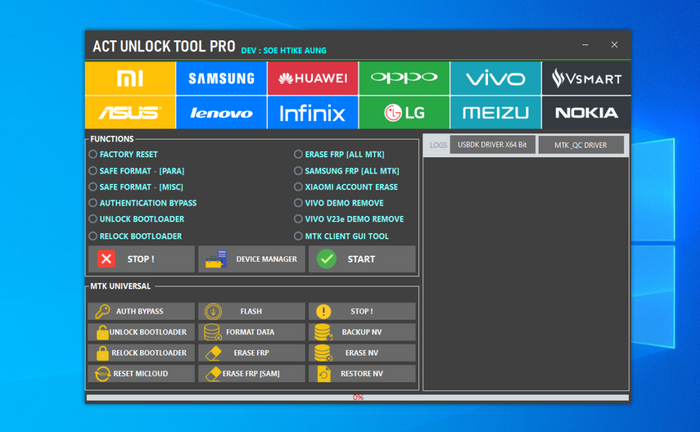Select the Xiaomi MI brand tile
Image resolution: width=700 pixels, height=432 pixels.
coord(130,78)
